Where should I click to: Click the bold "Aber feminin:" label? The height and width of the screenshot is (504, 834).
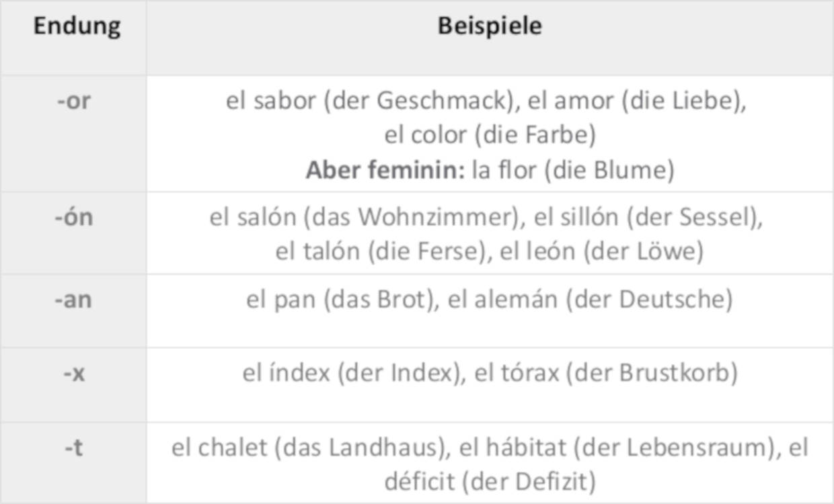tap(385, 170)
